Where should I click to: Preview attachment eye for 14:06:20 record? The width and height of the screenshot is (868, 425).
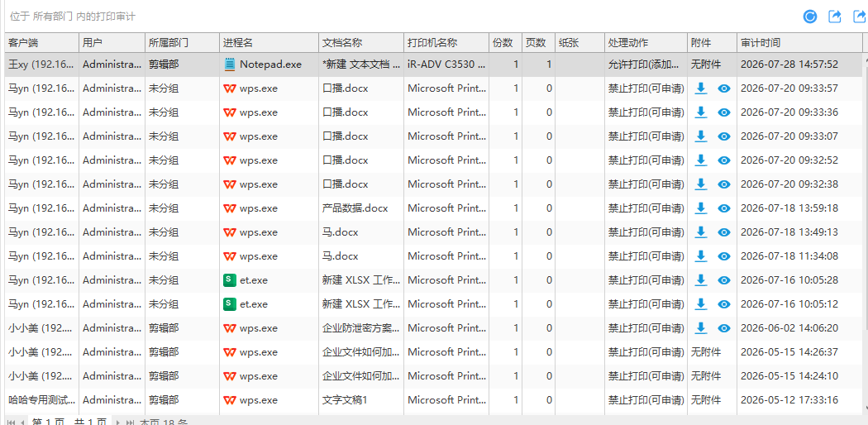pos(724,328)
